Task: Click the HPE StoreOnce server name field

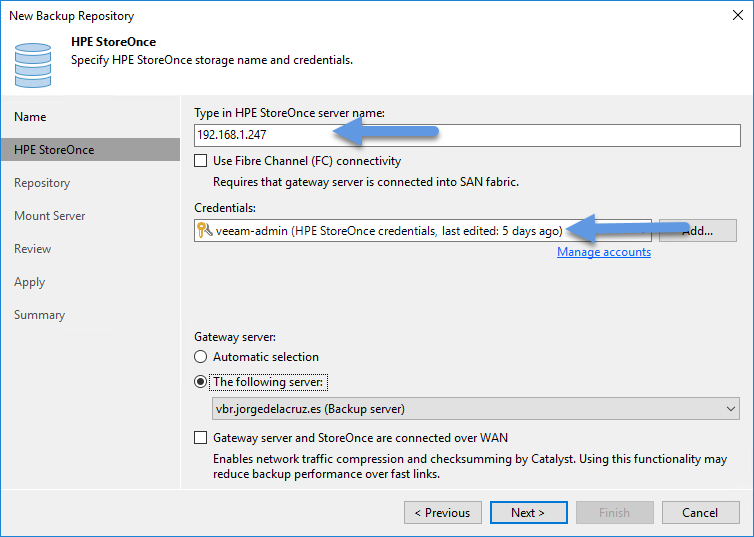Action: click(x=467, y=135)
